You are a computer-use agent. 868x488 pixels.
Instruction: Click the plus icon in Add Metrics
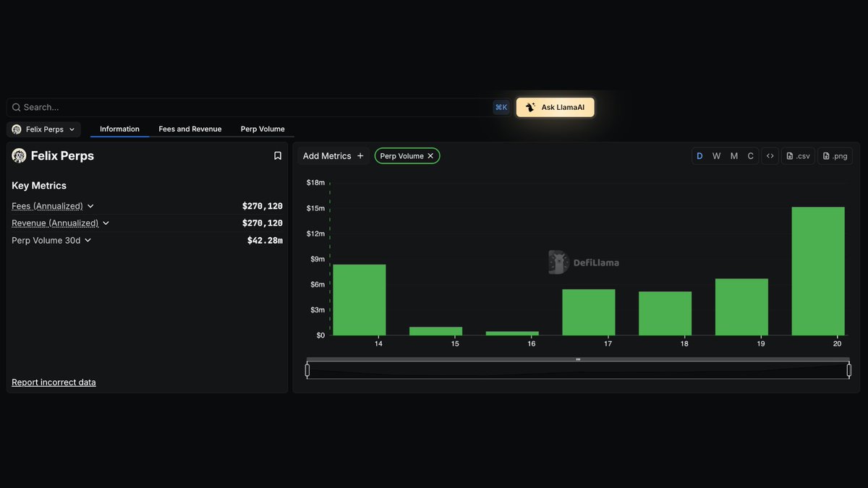[360, 155]
